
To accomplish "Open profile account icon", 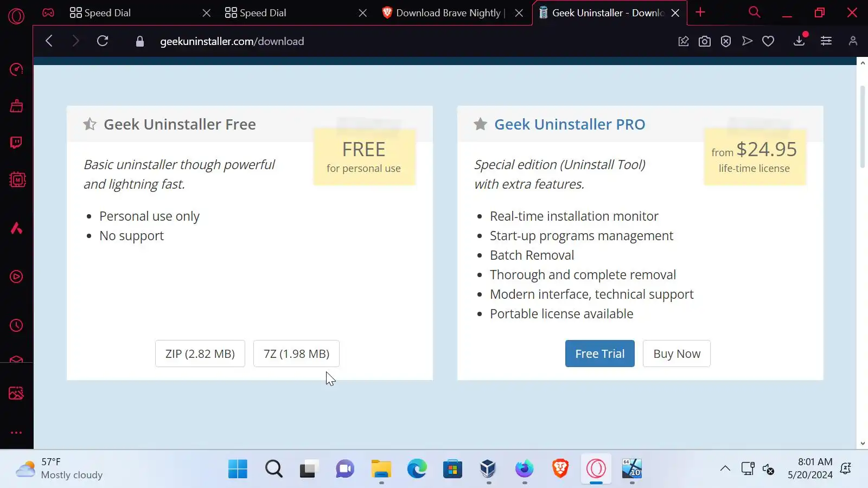I will click(x=853, y=41).
